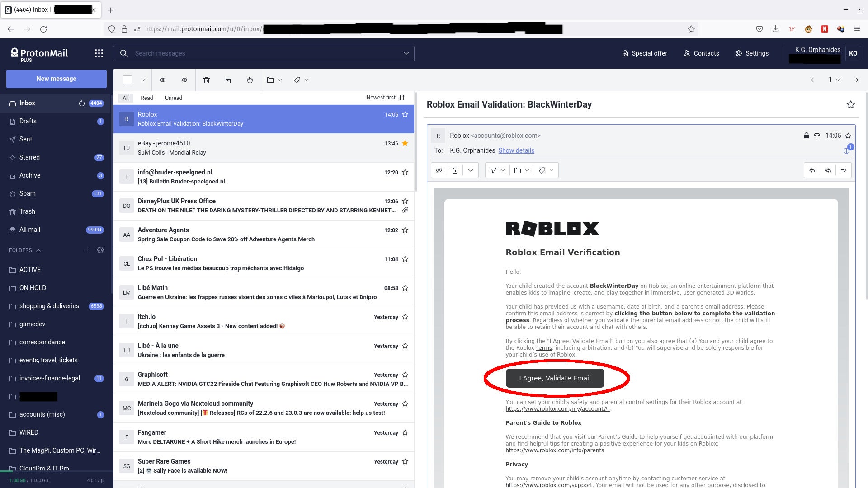This screenshot has width=868, height=488.
Task: Open the roblox.com/my/account link
Action: coord(557,409)
